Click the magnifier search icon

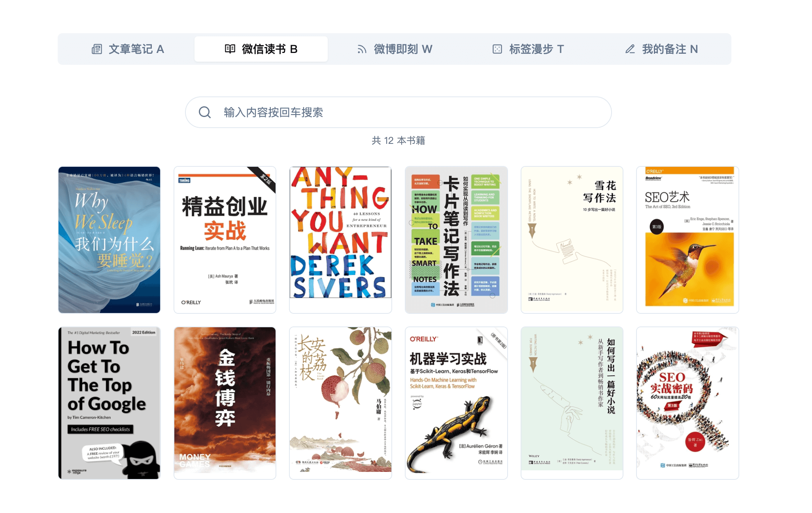point(205,112)
